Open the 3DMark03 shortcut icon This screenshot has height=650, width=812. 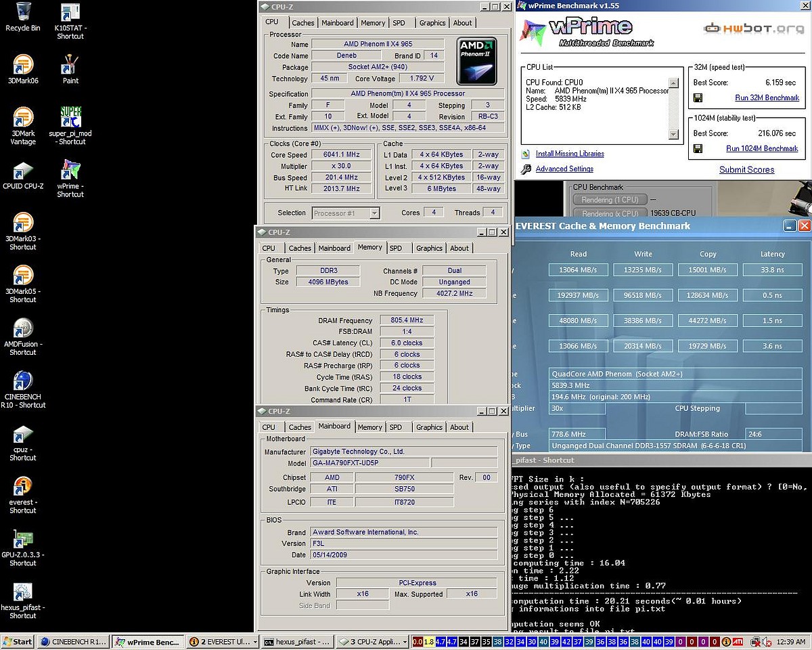tap(23, 223)
